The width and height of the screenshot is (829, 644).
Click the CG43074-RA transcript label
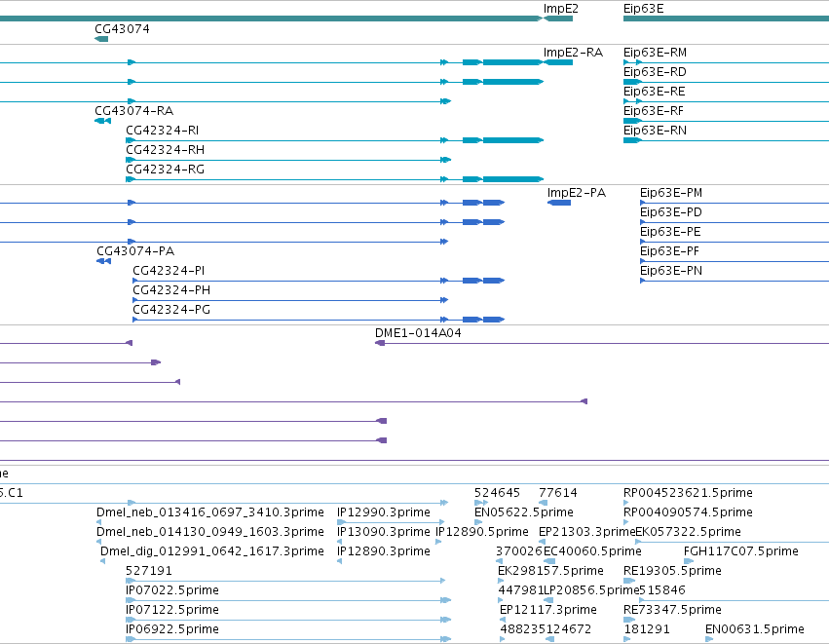click(133, 111)
